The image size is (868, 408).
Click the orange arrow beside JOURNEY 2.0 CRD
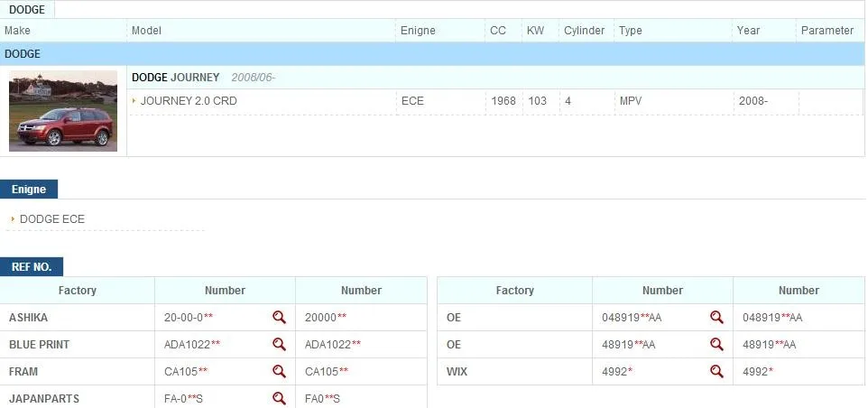[134, 101]
